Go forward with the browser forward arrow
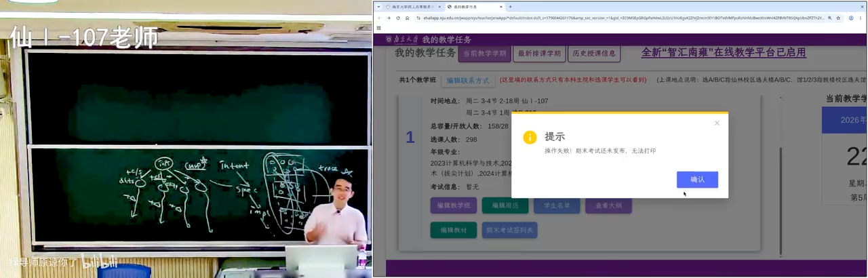The height and width of the screenshot is (278, 868). tap(389, 18)
